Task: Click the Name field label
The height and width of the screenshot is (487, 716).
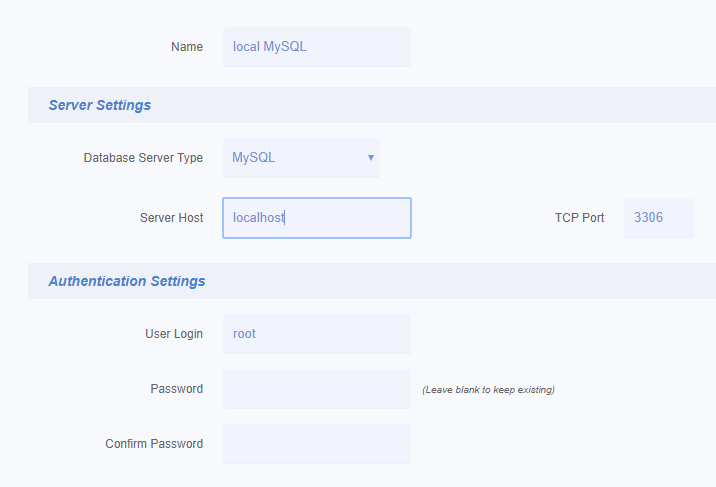Action: point(187,47)
